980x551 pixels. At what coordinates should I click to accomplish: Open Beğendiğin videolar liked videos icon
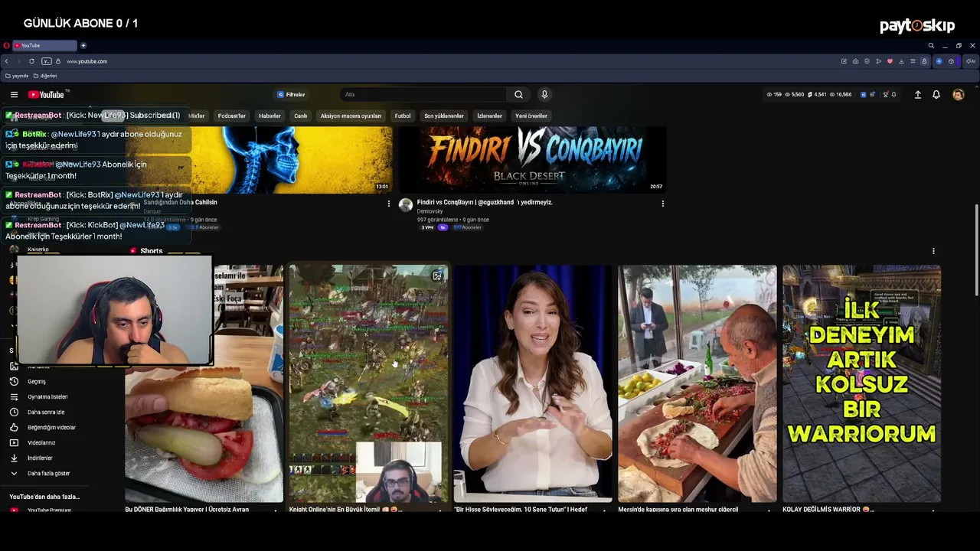coord(14,427)
